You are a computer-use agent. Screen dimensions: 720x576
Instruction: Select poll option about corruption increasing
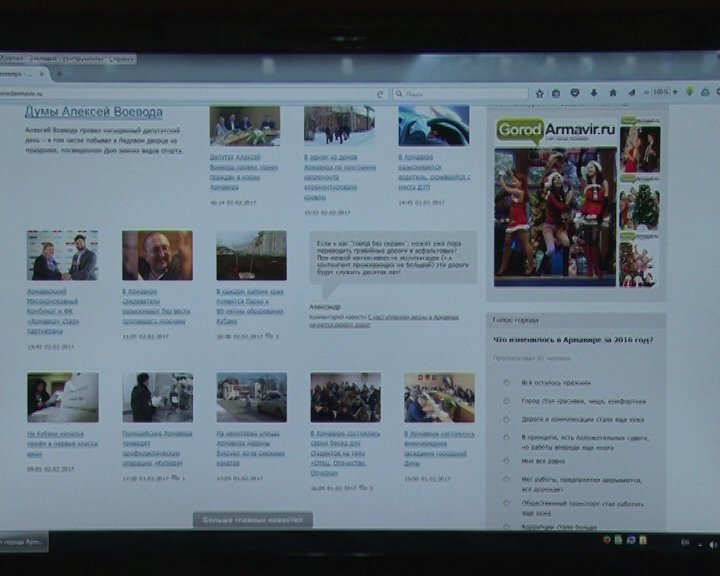pyautogui.click(x=506, y=526)
